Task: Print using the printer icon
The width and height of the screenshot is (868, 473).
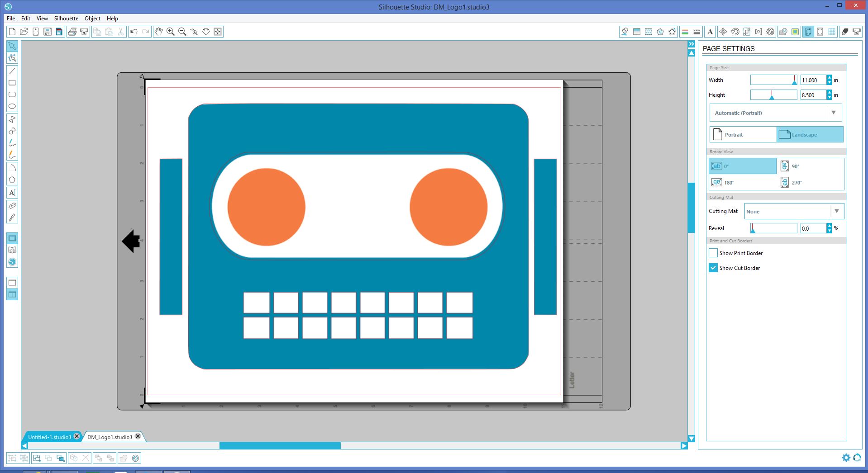Action: [x=72, y=32]
